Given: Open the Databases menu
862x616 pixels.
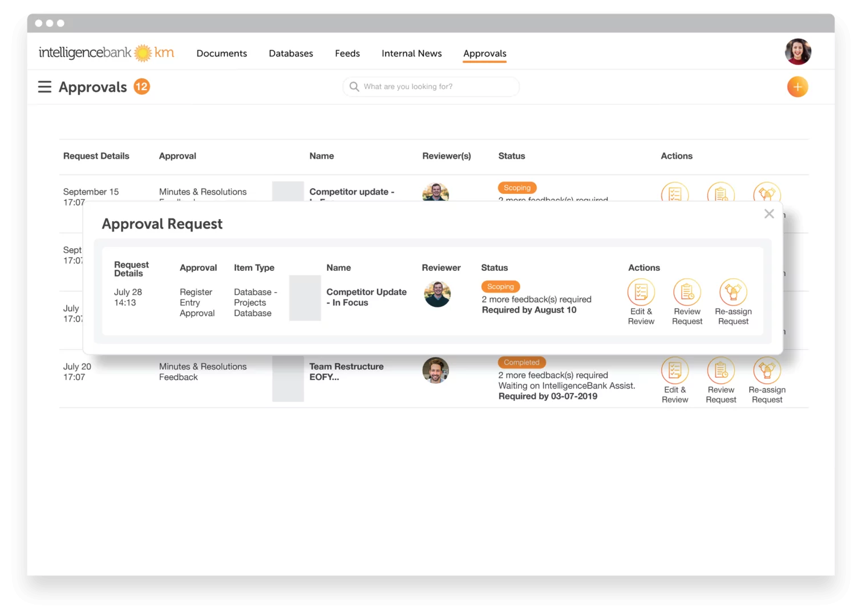Looking at the screenshot, I should [291, 53].
